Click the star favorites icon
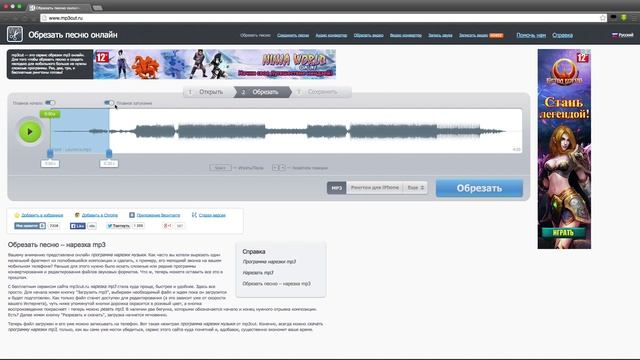This screenshot has width=640, height=360. [x=17, y=215]
